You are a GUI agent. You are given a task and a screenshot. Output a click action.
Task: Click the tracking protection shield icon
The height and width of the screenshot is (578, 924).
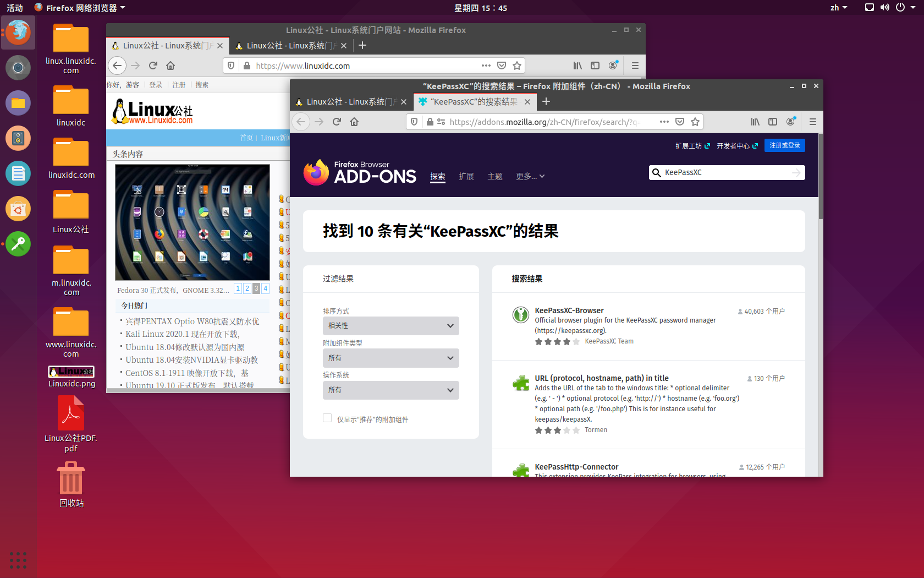click(x=414, y=122)
